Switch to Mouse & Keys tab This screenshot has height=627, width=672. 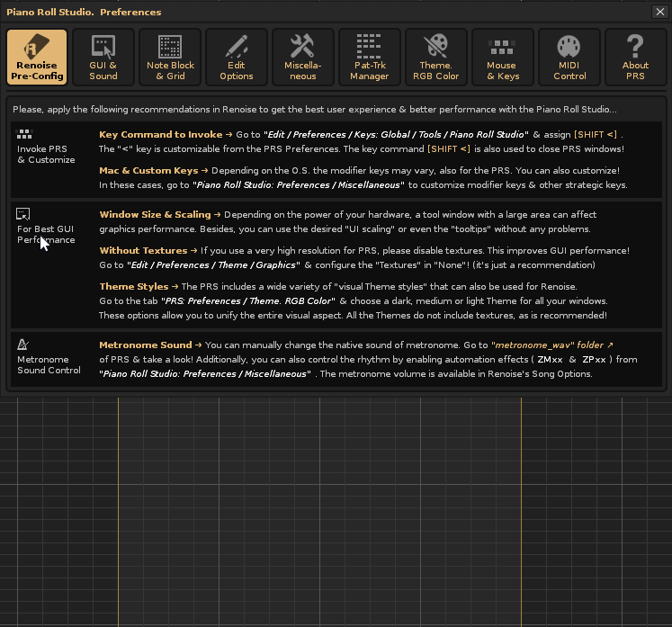[x=502, y=57]
